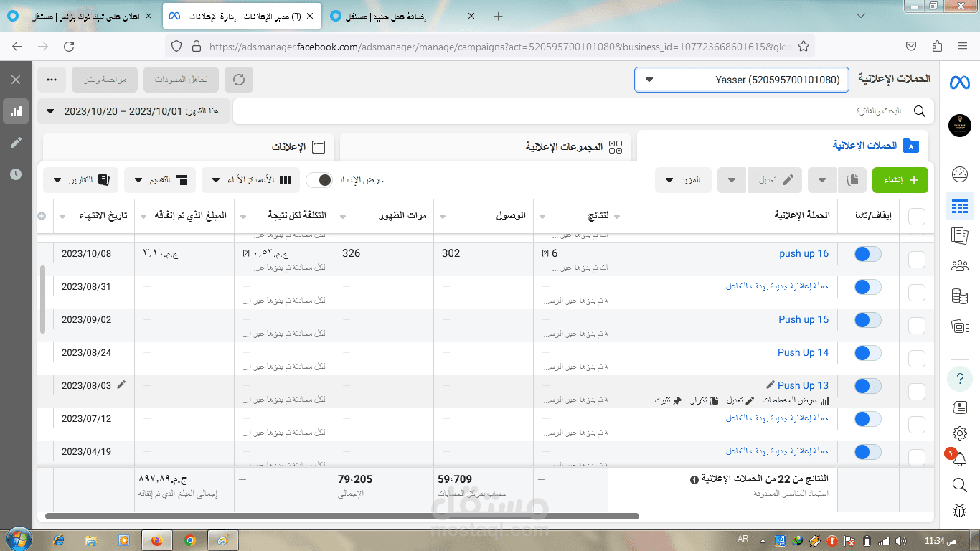
Task: Click the business account avatar in sidebar
Action: tap(959, 126)
